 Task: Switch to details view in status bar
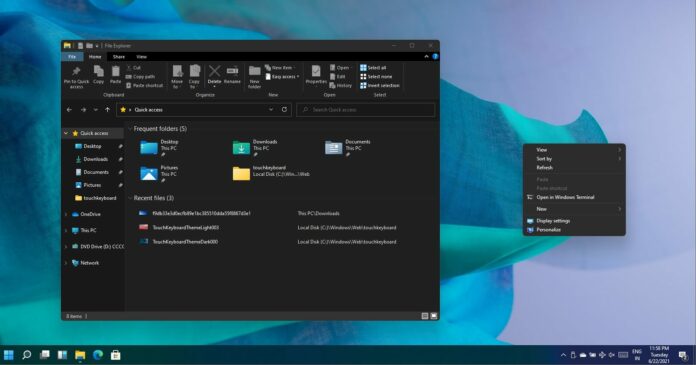point(425,316)
